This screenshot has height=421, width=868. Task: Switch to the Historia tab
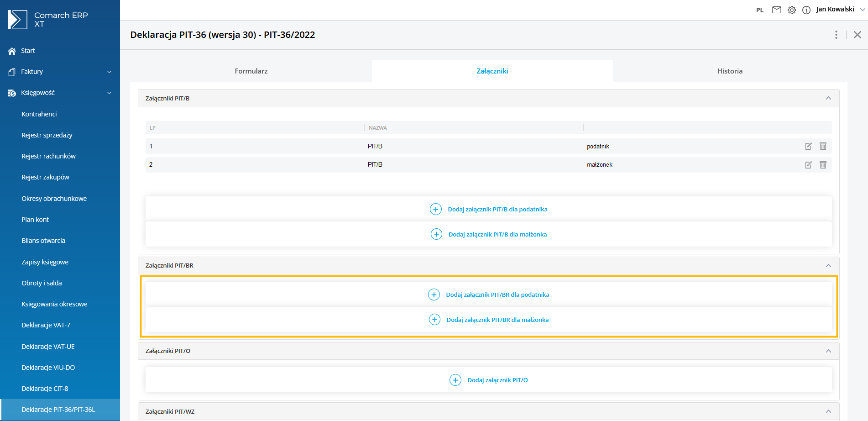(x=729, y=71)
